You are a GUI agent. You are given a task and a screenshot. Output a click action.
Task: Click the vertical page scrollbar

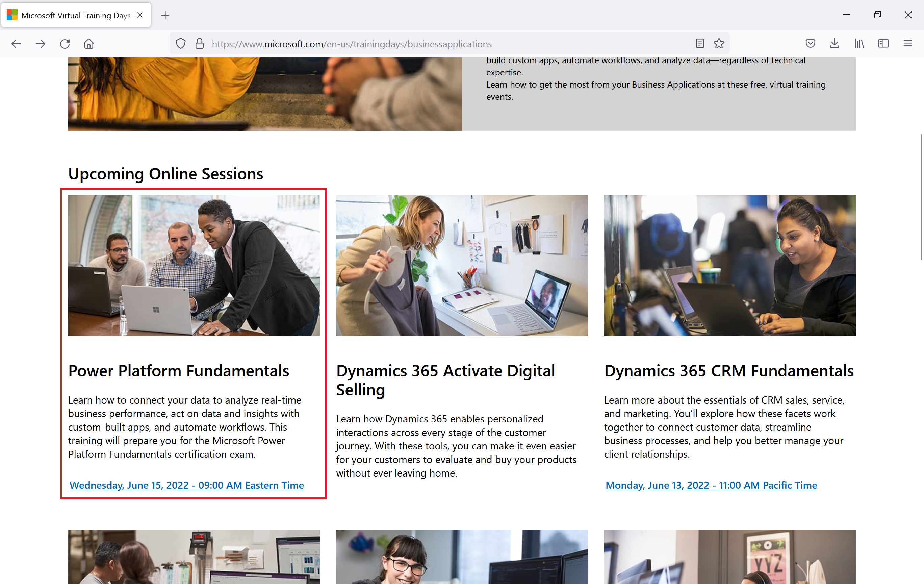[921, 197]
